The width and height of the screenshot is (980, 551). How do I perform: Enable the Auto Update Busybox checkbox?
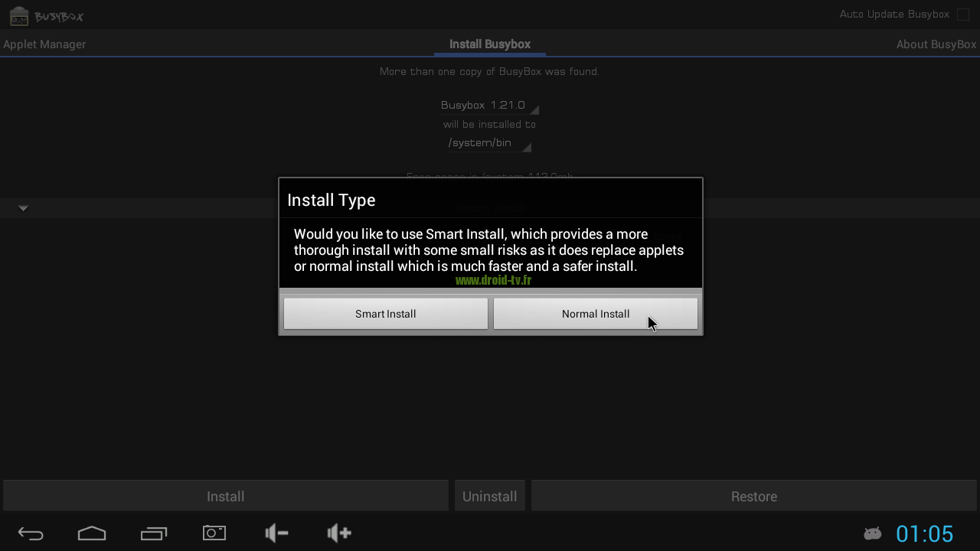(963, 15)
